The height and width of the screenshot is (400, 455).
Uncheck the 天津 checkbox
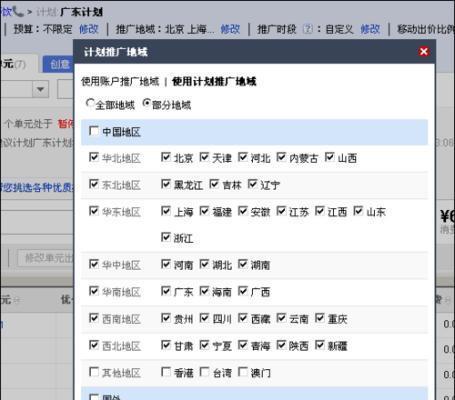tap(204, 157)
